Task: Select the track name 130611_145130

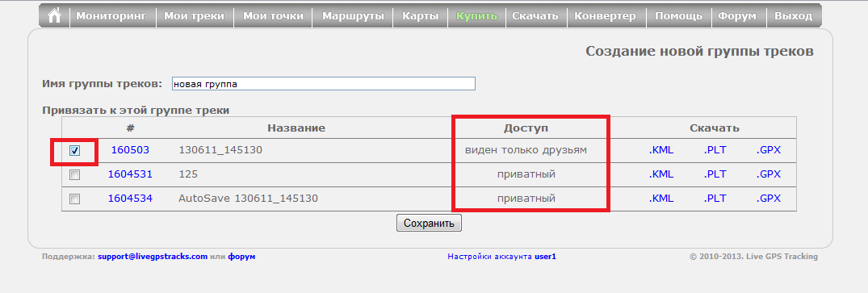Action: click(x=220, y=150)
